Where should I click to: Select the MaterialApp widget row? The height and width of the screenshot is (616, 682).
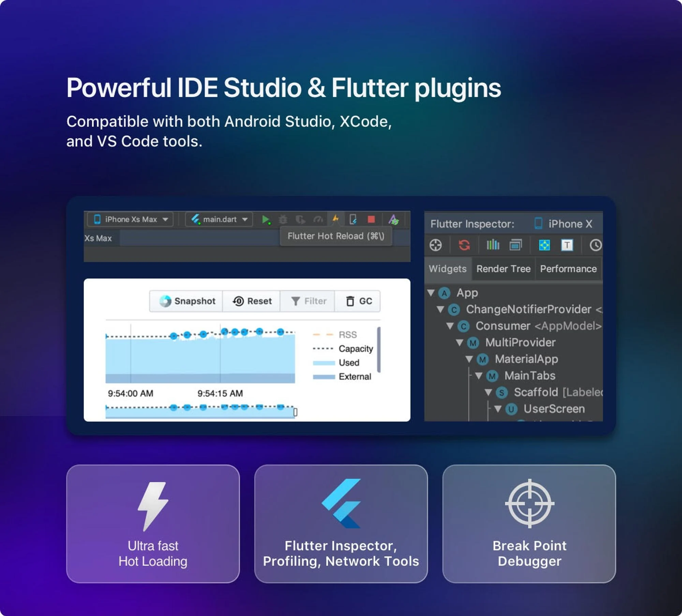point(514,359)
